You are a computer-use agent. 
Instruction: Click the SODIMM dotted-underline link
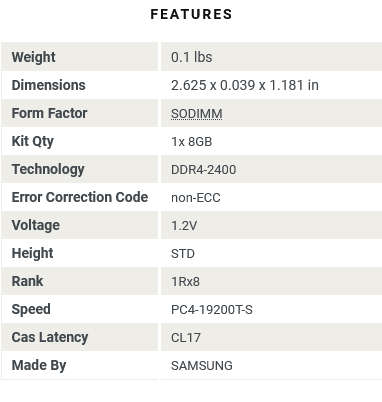[197, 114]
